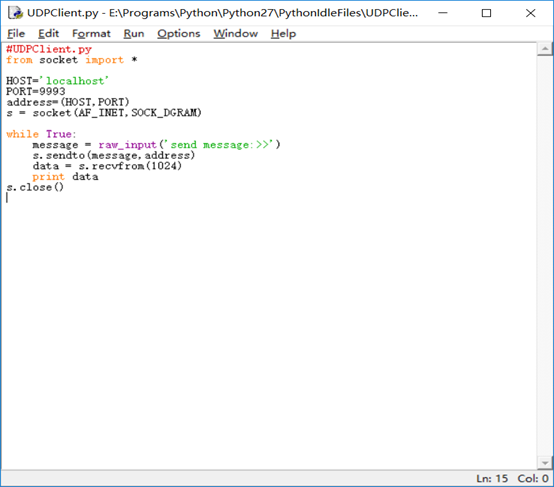Place cursor on the s.close() line
The image size is (554, 487).
[35, 187]
